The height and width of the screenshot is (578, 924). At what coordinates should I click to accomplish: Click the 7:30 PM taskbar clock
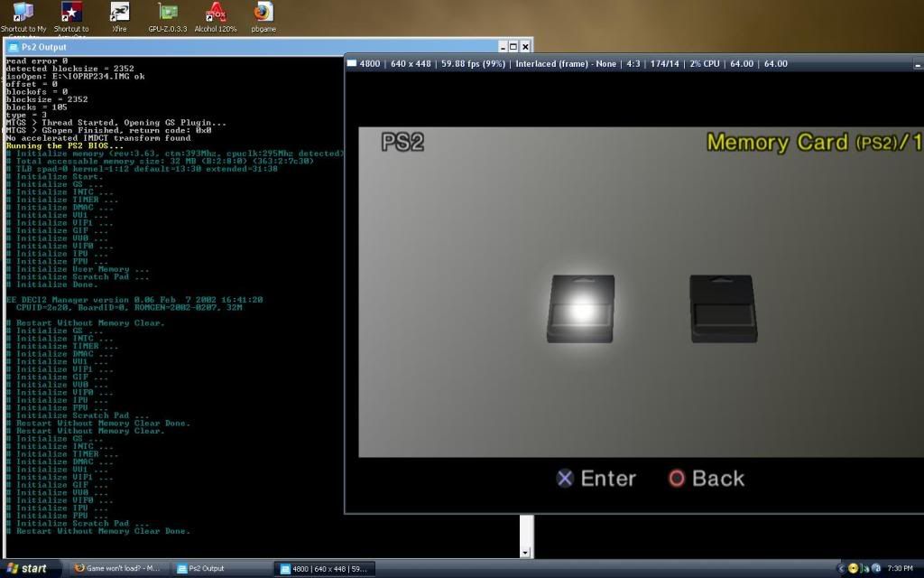click(x=900, y=569)
